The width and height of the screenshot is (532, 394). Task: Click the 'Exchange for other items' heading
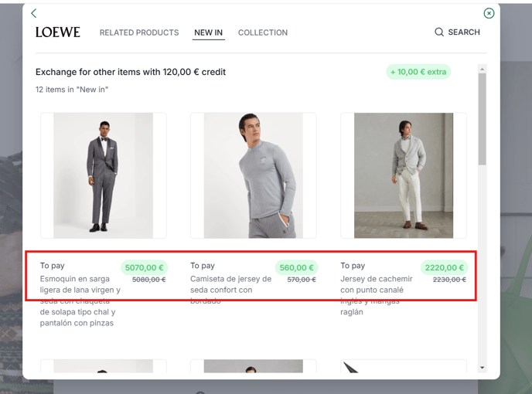(x=131, y=72)
